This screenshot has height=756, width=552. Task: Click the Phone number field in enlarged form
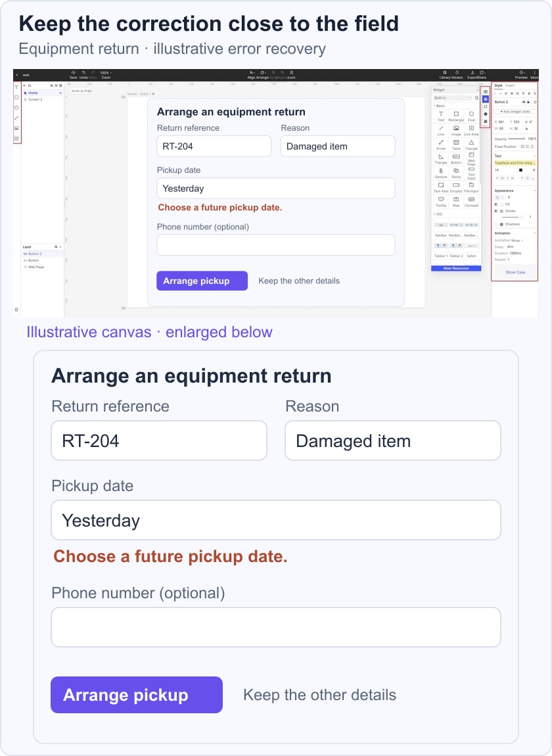coord(276,626)
